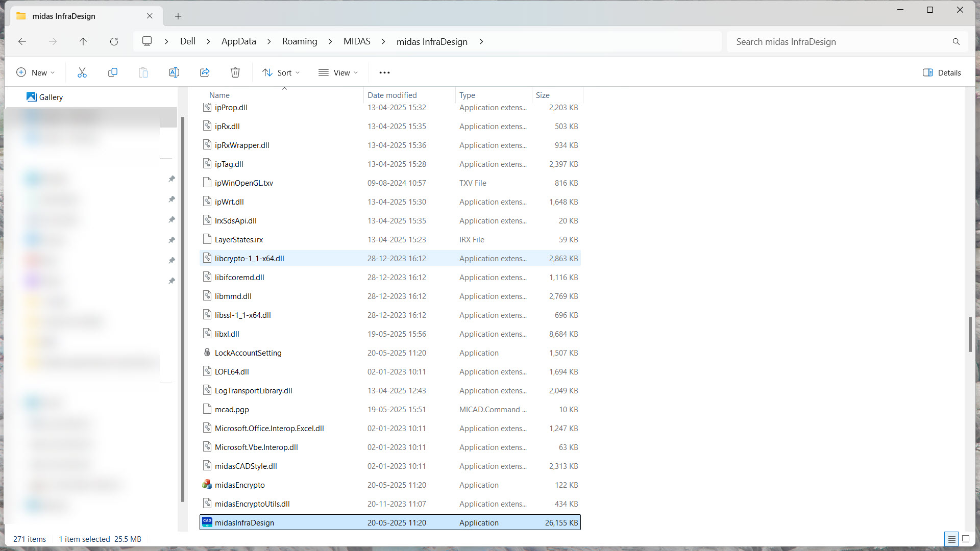Select Microsoft.Office.Interop.Excel.dll file
This screenshot has height=551, width=980.
[390, 428]
